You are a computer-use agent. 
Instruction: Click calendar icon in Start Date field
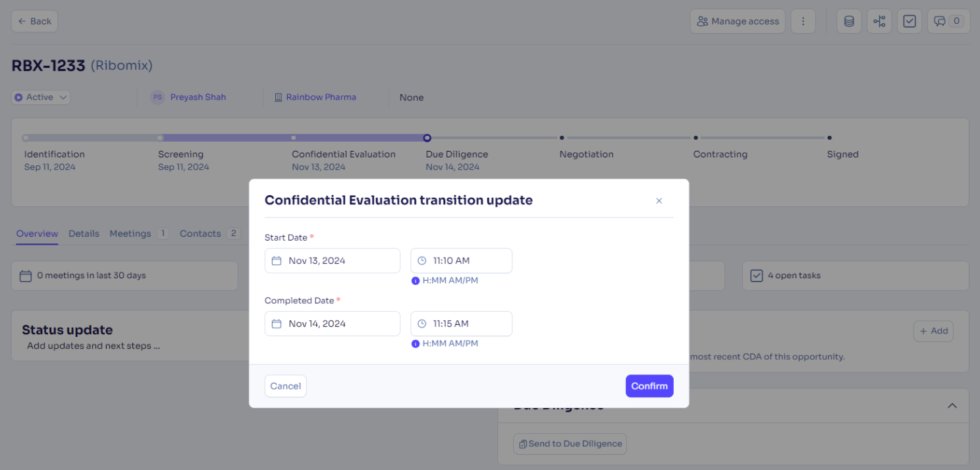pos(277,260)
